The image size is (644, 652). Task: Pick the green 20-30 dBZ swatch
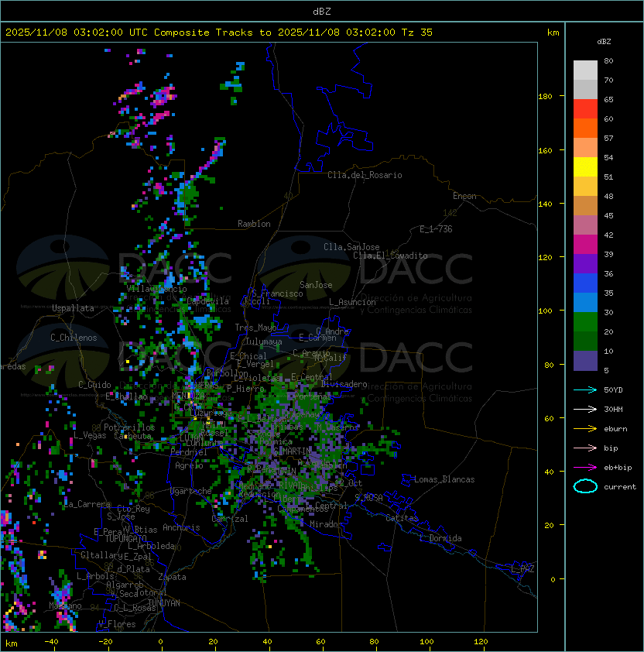pyautogui.click(x=585, y=322)
